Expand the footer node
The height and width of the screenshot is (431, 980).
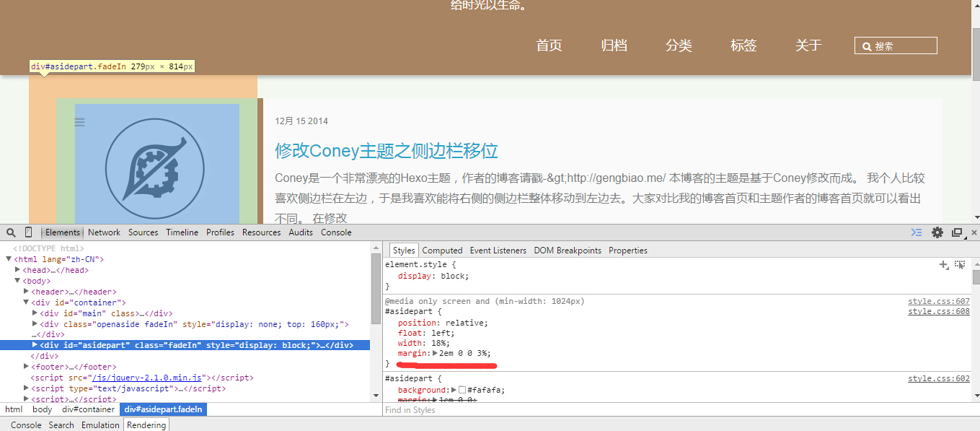(x=26, y=367)
